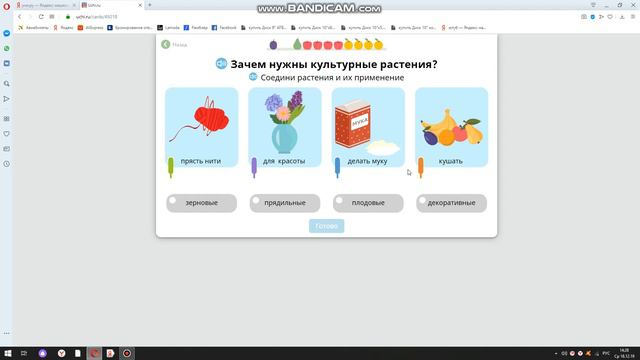
Task: Take snapshot with camera icon
Action: pos(584,17)
